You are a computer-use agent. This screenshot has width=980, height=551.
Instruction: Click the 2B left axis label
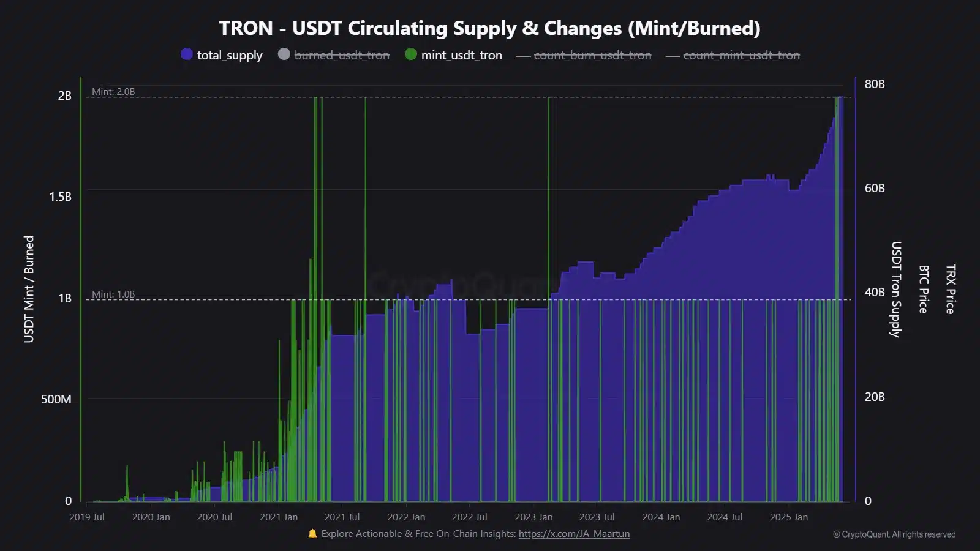click(x=65, y=96)
